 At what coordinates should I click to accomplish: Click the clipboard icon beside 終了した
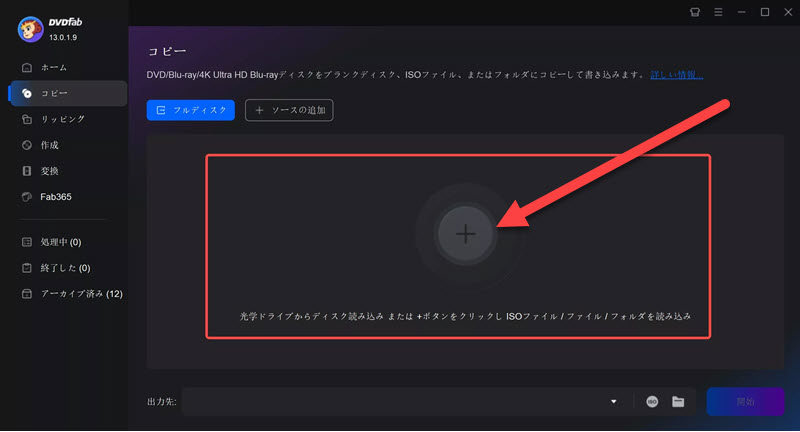point(27,268)
